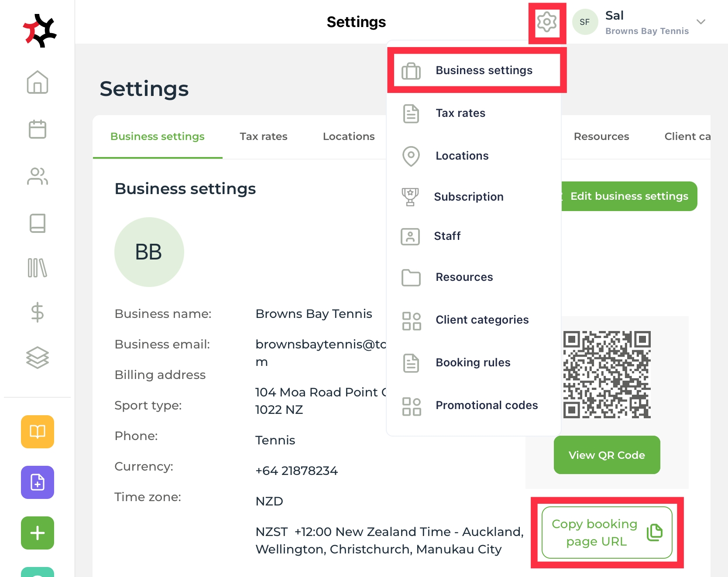Switch to the Tax rates tab
Viewport: 728px width, 577px height.
pos(263,137)
